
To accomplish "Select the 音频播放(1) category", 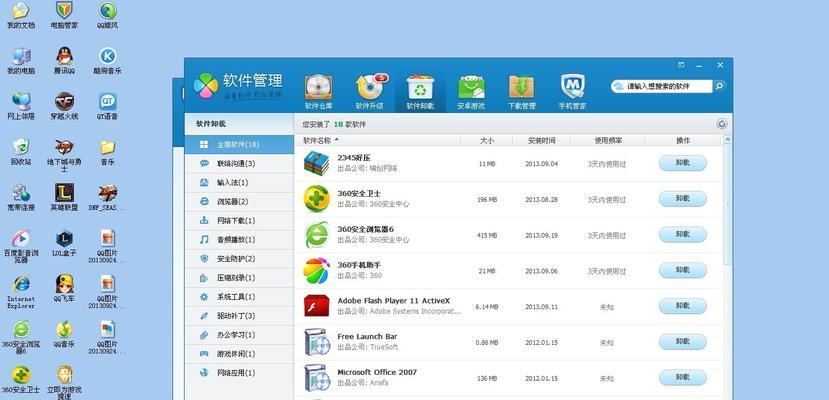I will (x=239, y=239).
